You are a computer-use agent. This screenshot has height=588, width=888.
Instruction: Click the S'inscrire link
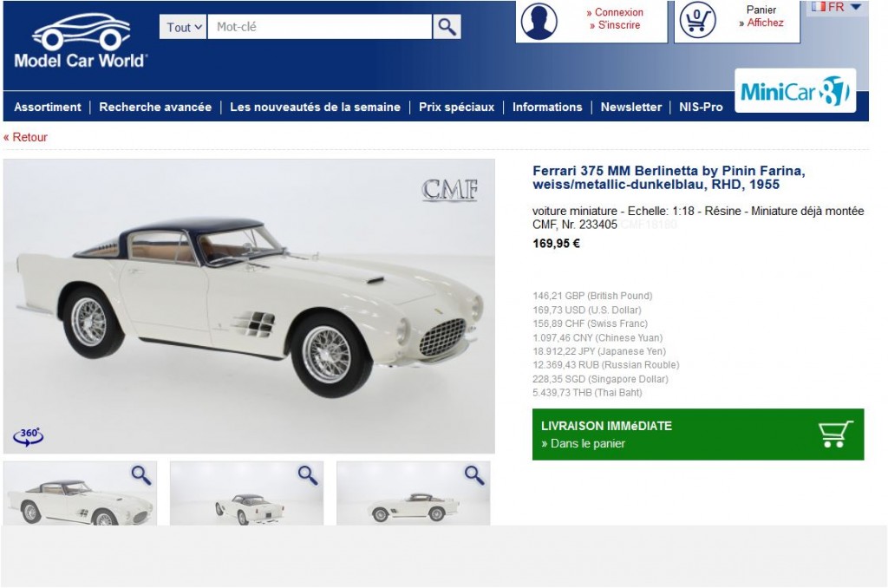pos(615,25)
